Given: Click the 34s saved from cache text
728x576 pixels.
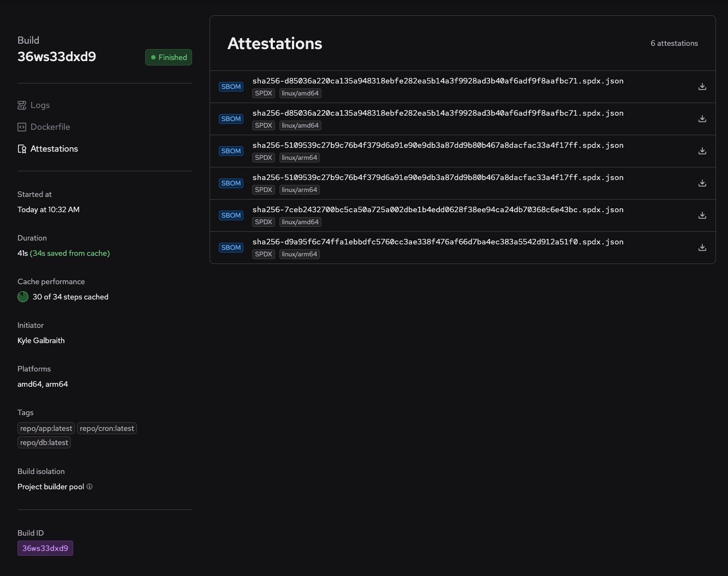Looking at the screenshot, I should coord(70,253).
